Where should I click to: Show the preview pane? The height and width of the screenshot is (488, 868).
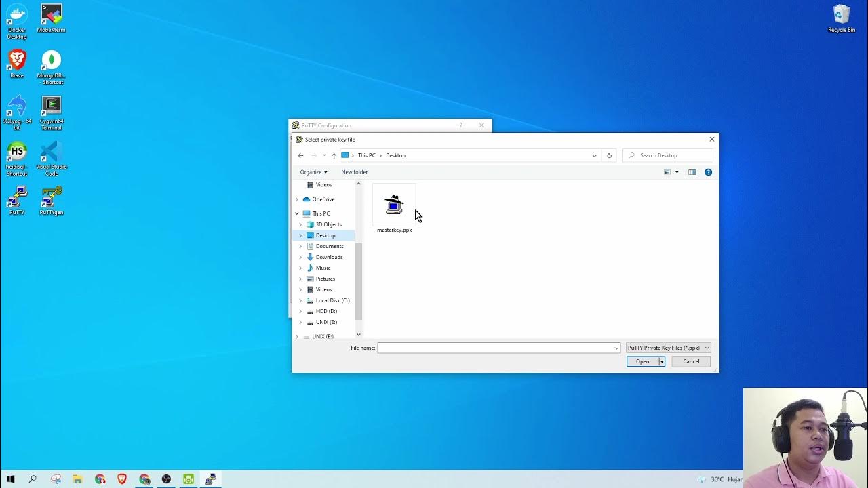[x=692, y=172]
